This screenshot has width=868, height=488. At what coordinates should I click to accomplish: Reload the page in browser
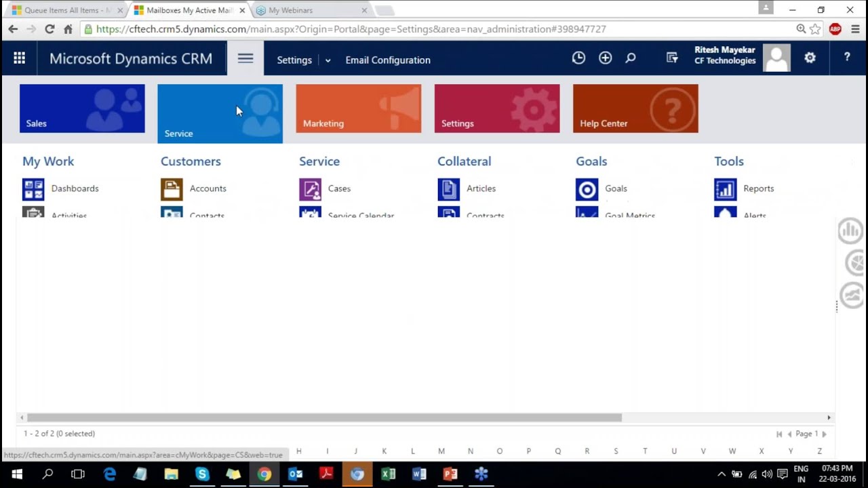50,29
